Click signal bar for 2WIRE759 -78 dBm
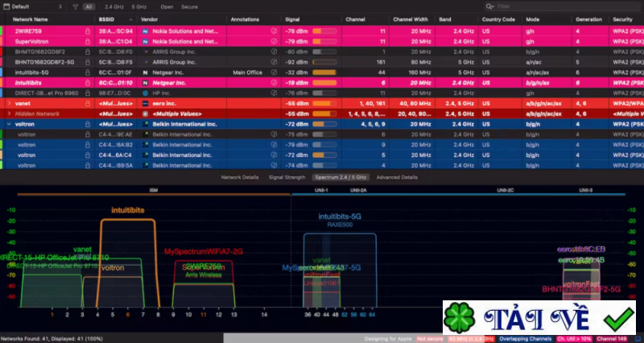Image resolution: width=644 pixels, height=343 pixels. click(x=324, y=31)
